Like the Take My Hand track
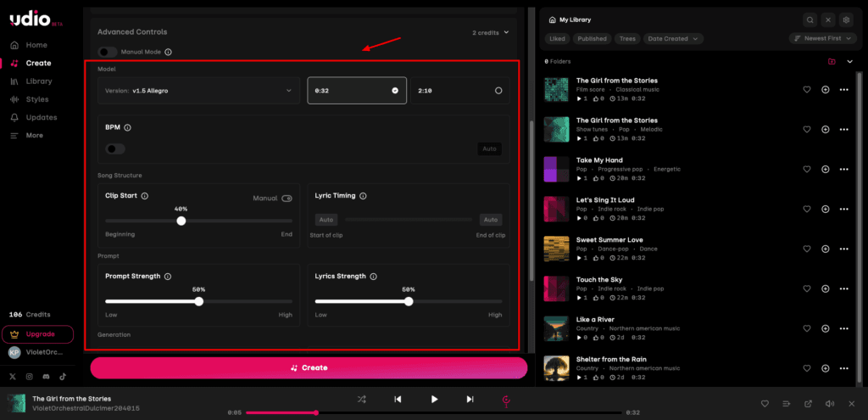The image size is (868, 420). click(x=807, y=170)
